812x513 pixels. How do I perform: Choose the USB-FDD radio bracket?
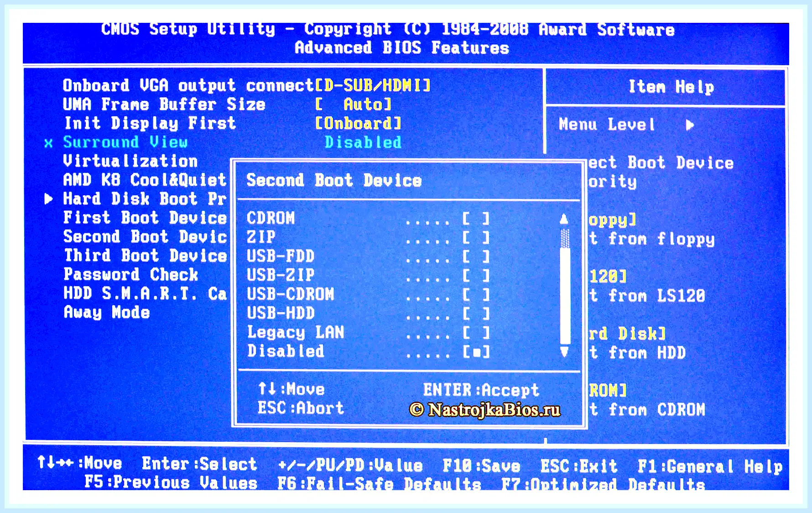(x=476, y=256)
